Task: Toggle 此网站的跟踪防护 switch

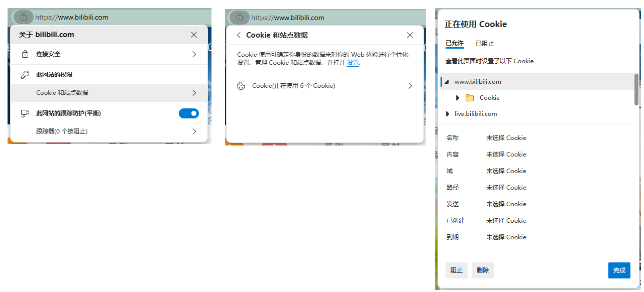Action: tap(189, 113)
